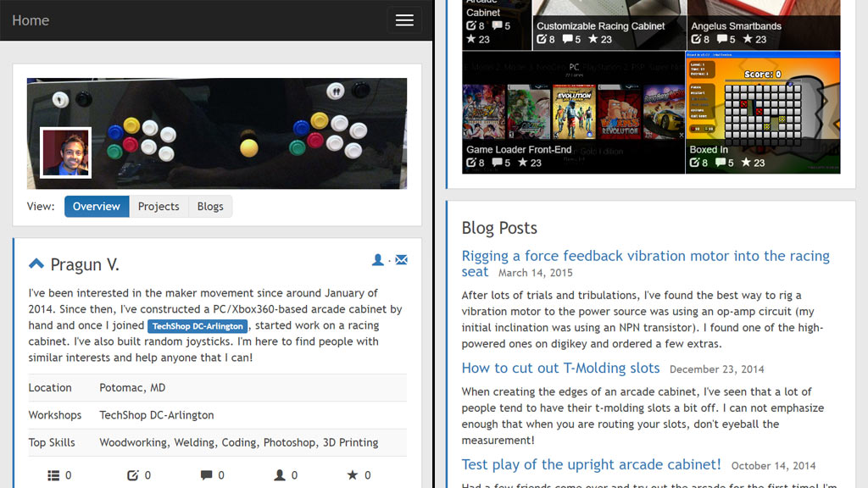Open the Angelus Smartbands project
The image size is (868, 488).
(764, 25)
